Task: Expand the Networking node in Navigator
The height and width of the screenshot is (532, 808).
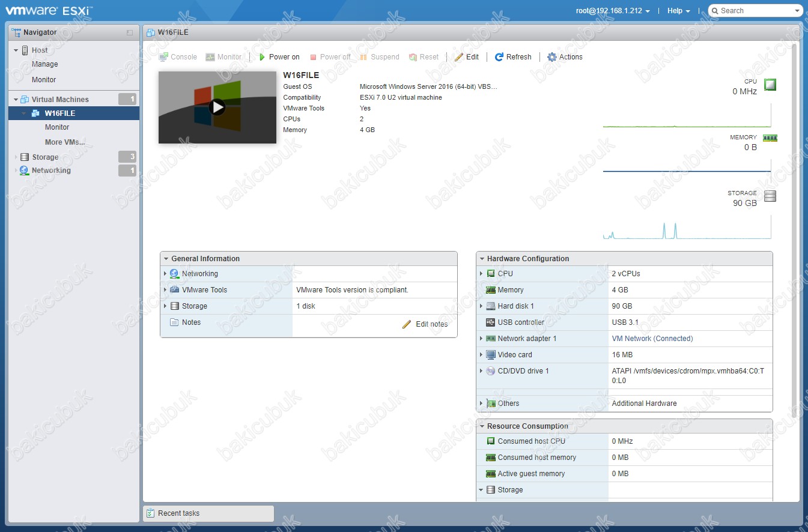Action: [16, 171]
